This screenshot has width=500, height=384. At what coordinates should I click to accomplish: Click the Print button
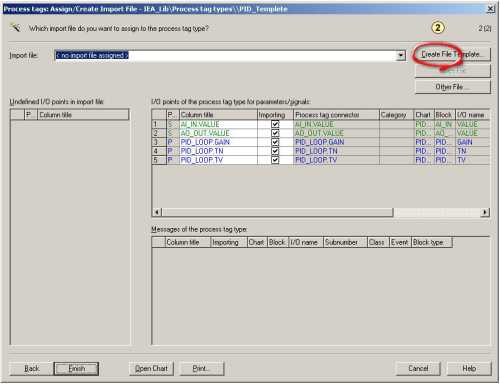[x=202, y=369]
